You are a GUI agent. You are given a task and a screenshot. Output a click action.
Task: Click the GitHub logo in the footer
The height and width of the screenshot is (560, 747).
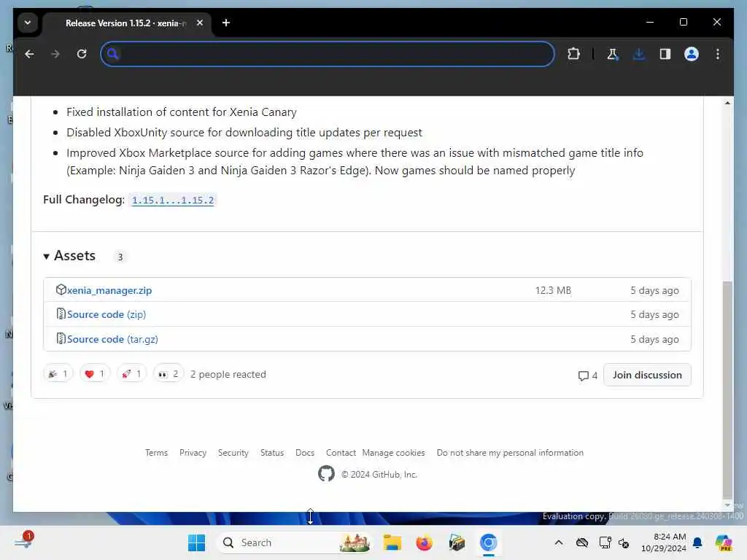(x=326, y=474)
